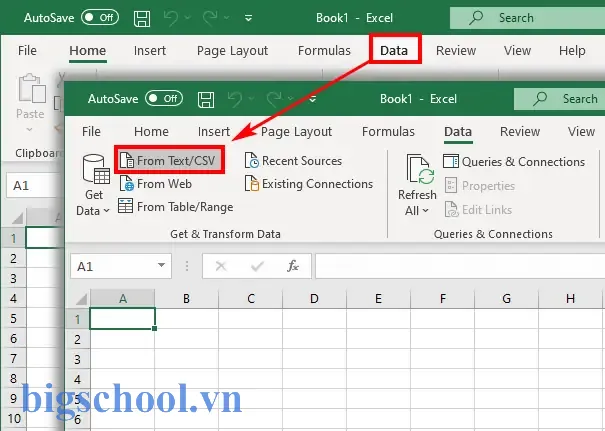Viewport: 605px width, 431px height.
Task: Click the front window's formula bar field
Action: (x=460, y=266)
